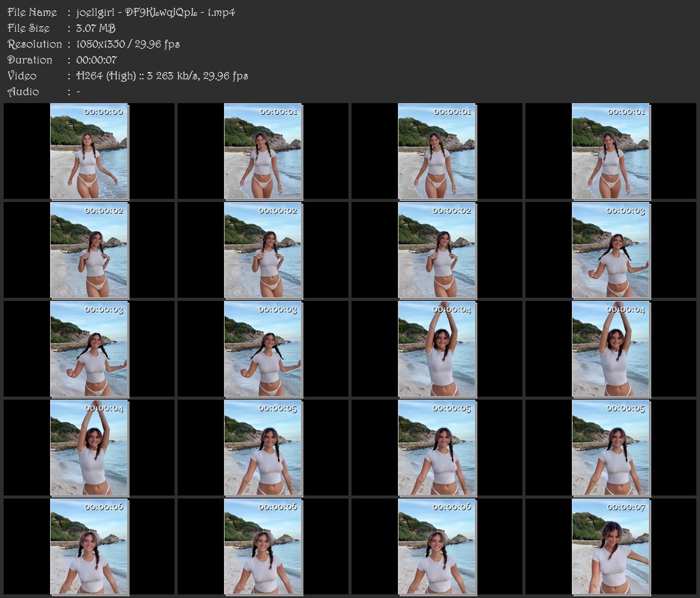The height and width of the screenshot is (598, 700).
Task: Click the '00:00:07' timestamp on last thumbnail
Action: click(x=626, y=507)
